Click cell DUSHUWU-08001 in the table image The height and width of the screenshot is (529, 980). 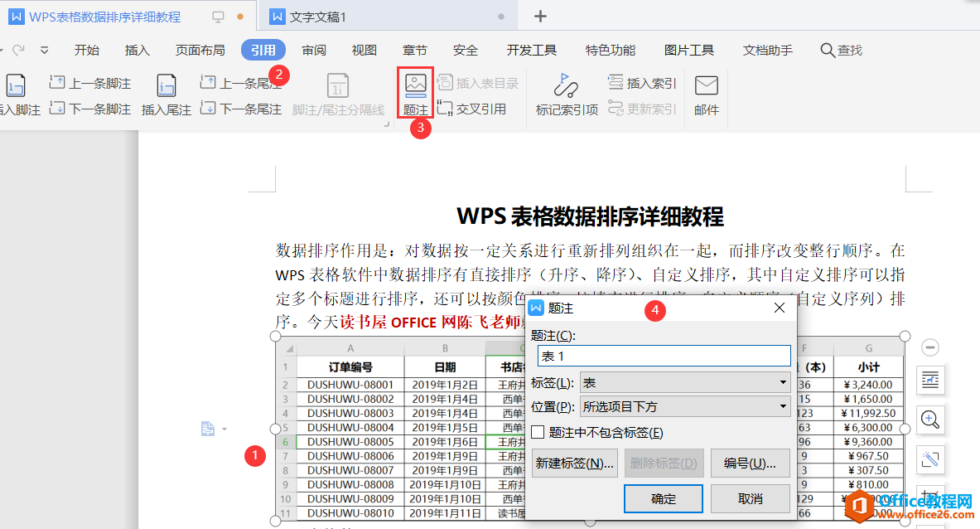pyautogui.click(x=350, y=385)
